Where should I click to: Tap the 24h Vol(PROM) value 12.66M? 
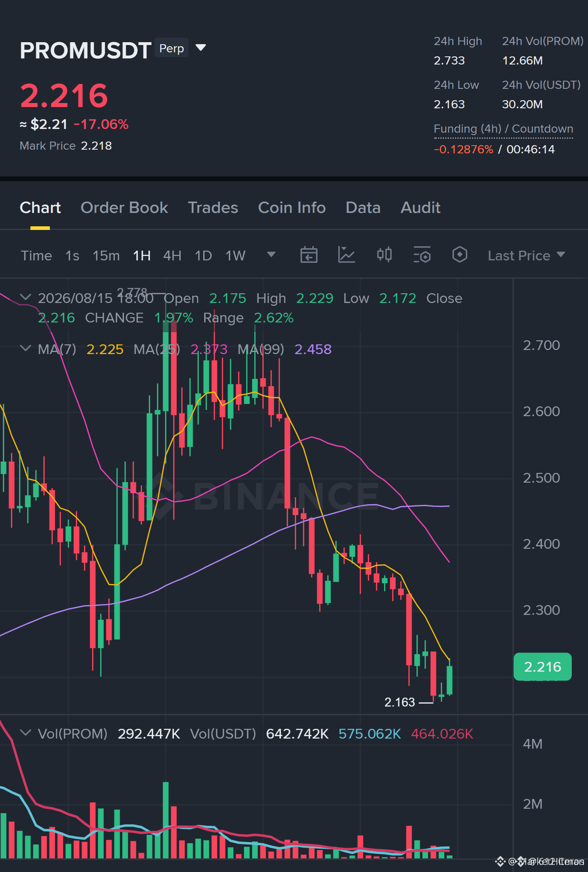pyautogui.click(x=522, y=60)
